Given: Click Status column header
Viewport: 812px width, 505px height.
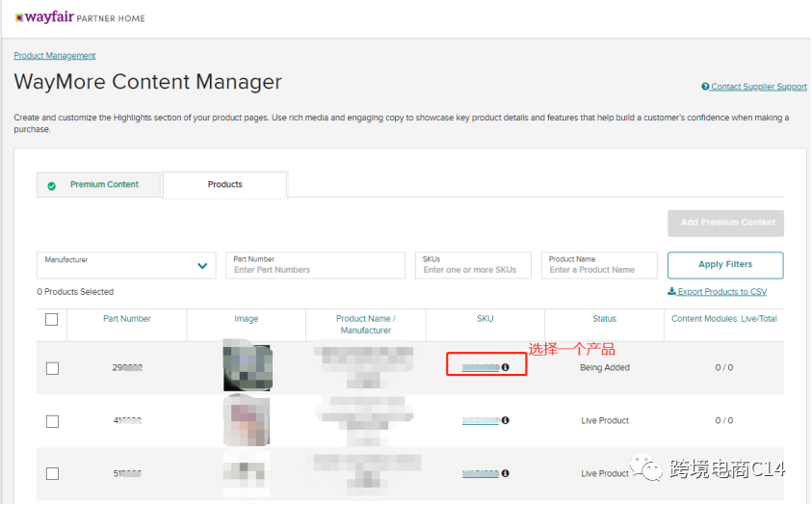Looking at the screenshot, I should [x=604, y=319].
